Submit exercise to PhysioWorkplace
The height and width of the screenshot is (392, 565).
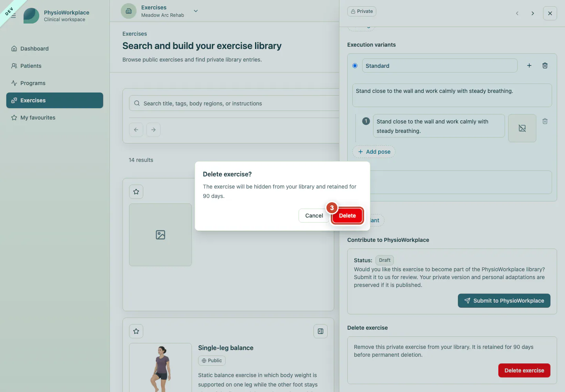(504, 301)
